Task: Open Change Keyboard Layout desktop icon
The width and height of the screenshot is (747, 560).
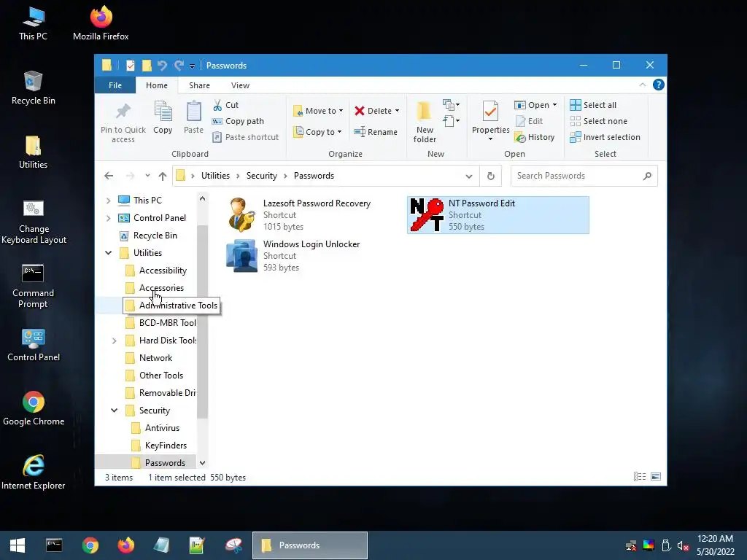Action: 34,222
